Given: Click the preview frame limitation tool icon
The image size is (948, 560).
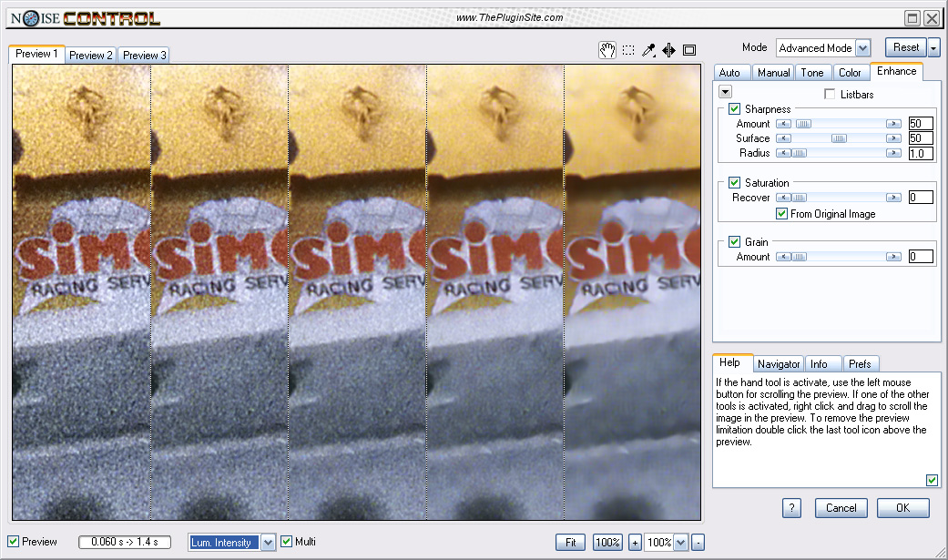Looking at the screenshot, I should [x=689, y=50].
